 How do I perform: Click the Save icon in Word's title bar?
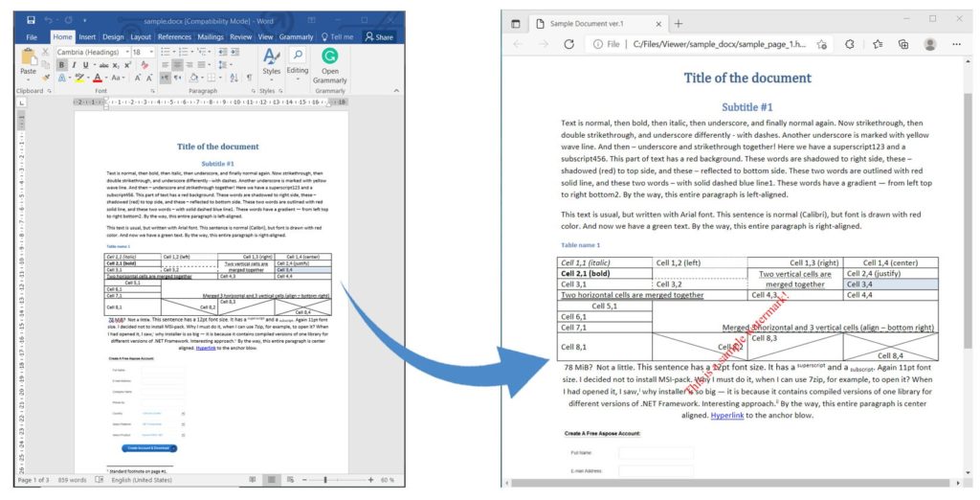pos(31,20)
